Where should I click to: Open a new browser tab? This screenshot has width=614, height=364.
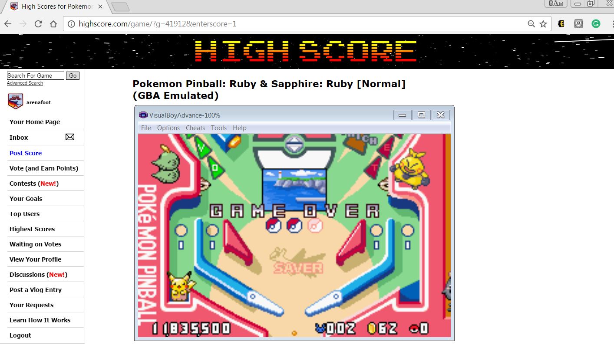pyautogui.click(x=120, y=7)
